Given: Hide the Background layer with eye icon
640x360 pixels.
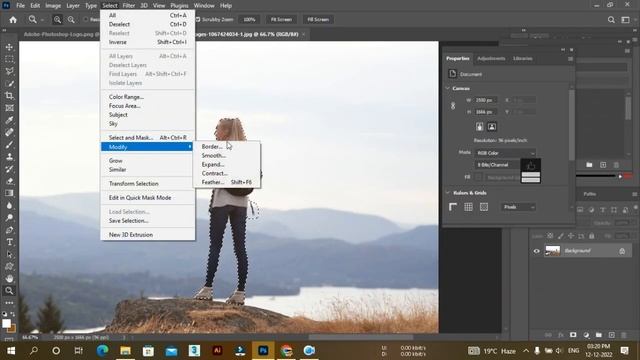Looking at the screenshot, I should click(537, 251).
